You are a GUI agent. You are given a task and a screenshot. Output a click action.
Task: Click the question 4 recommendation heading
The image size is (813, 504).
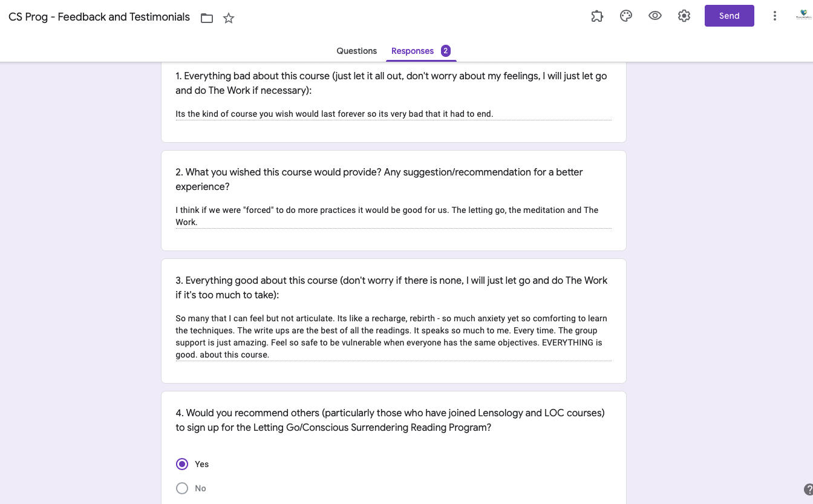(390, 420)
